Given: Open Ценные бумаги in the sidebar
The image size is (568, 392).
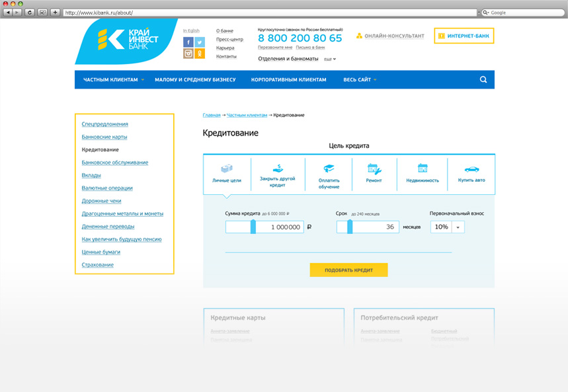Looking at the screenshot, I should pyautogui.click(x=101, y=252).
